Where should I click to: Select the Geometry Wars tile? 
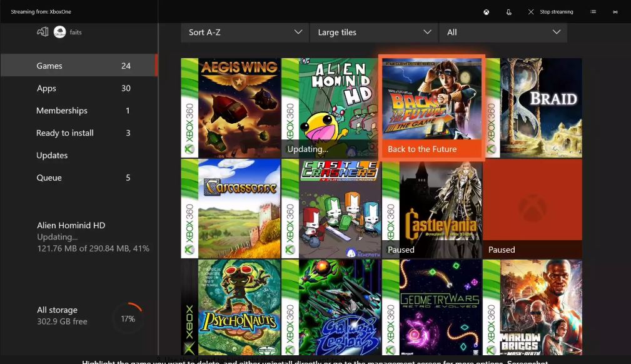[432, 307]
